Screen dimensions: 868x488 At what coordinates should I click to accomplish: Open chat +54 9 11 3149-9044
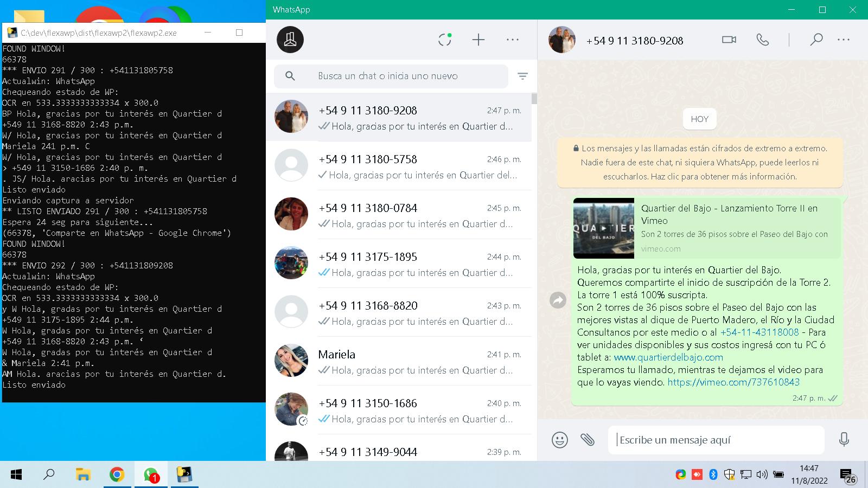[399, 448]
